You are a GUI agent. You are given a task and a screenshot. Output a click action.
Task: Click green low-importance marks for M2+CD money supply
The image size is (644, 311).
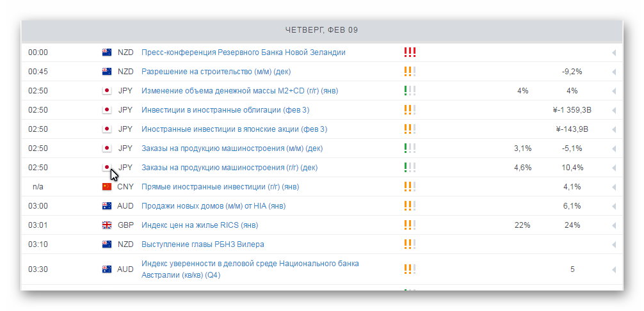(410, 91)
